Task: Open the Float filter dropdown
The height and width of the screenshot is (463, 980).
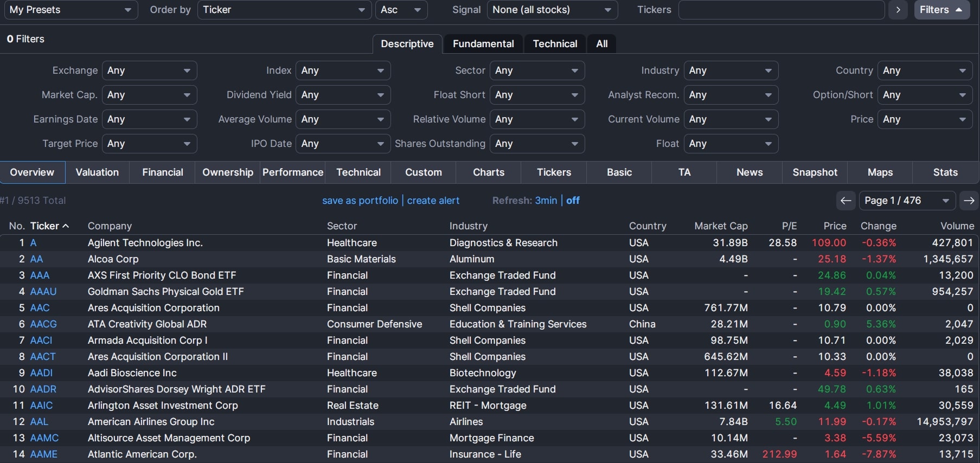Action: click(x=731, y=144)
